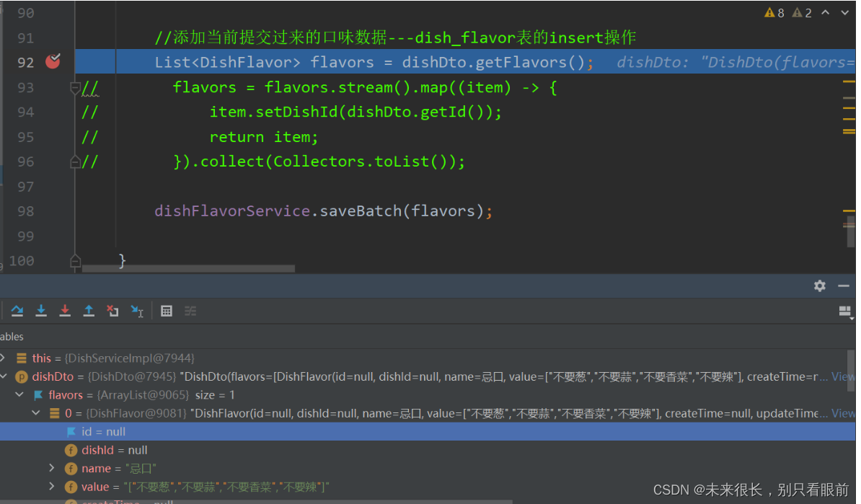Expand the 'this' variable node
This screenshot has height=504, width=861.
pyautogui.click(x=3, y=358)
